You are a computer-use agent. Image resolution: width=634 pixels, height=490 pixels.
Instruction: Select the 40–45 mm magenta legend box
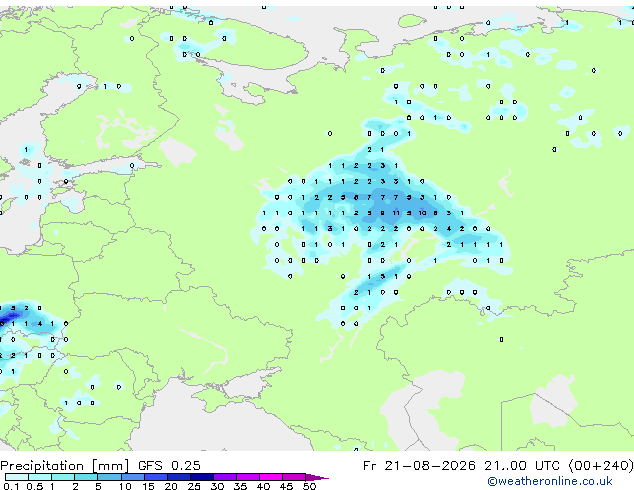[x=271, y=477]
